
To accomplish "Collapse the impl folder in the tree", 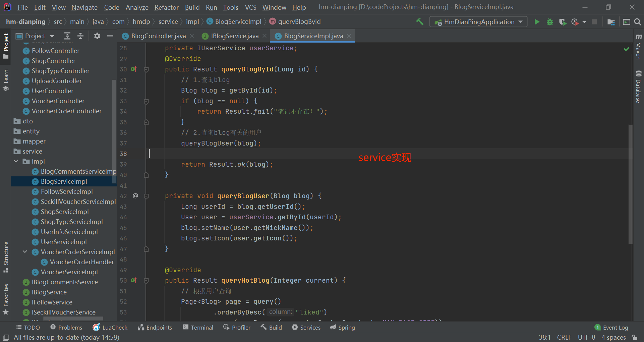I will (16, 161).
